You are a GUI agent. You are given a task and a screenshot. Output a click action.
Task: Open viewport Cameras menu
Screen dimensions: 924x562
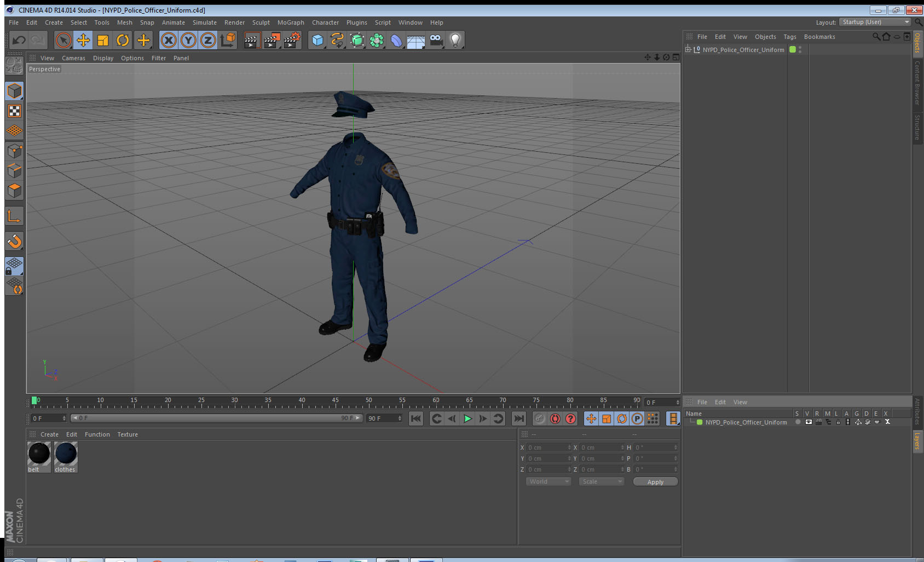(x=73, y=58)
